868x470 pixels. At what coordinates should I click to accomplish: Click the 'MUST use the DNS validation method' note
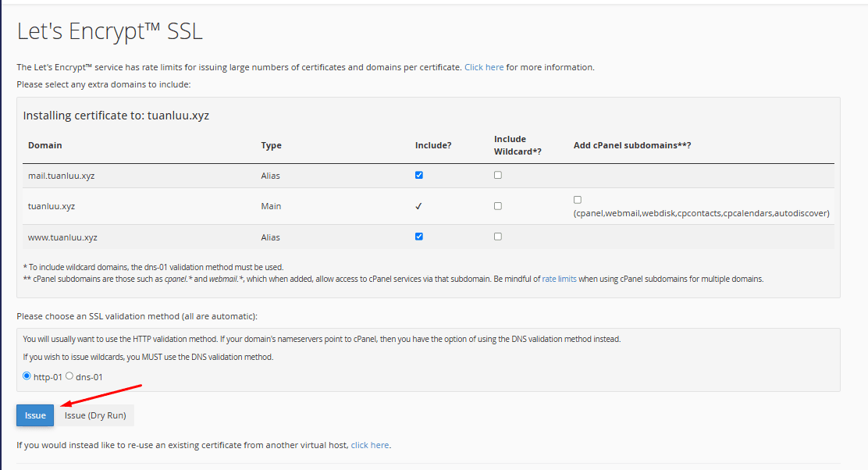click(x=148, y=357)
